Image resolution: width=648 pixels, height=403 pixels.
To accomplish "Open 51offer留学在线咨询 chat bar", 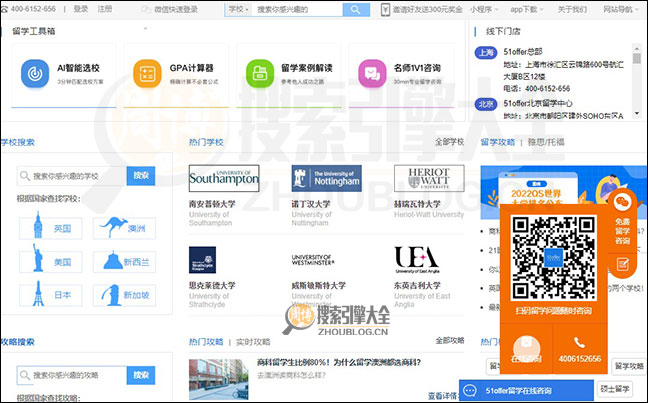I will point(526,391).
